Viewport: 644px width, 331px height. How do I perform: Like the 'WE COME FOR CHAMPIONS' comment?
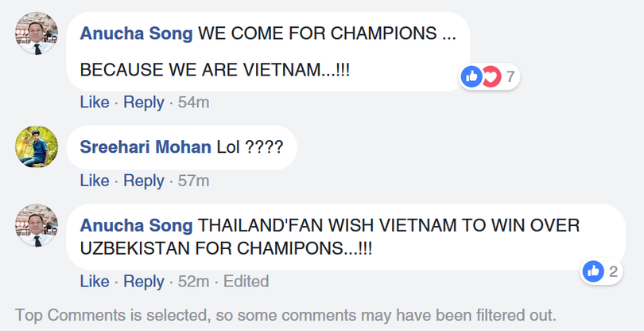[x=95, y=102]
